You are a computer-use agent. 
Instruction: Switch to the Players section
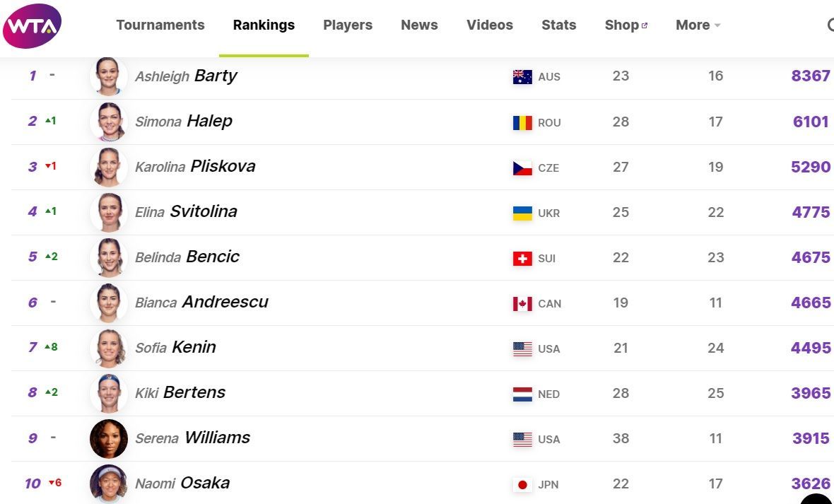click(x=348, y=25)
